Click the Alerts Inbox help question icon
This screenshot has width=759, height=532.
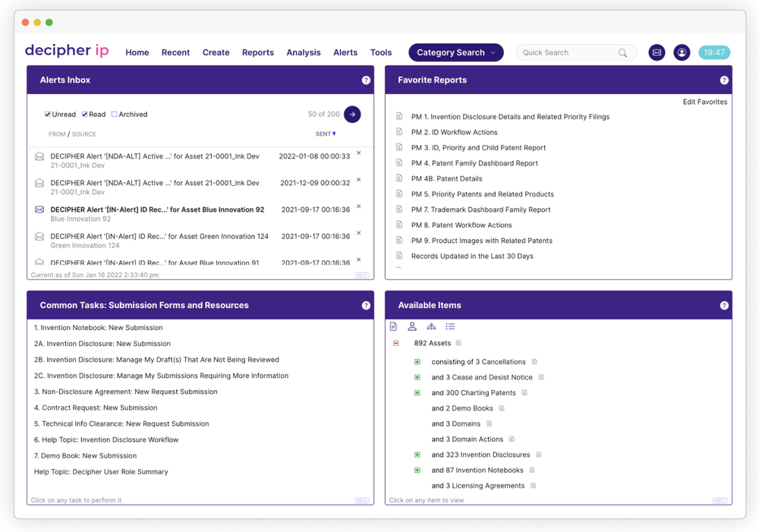click(x=366, y=80)
